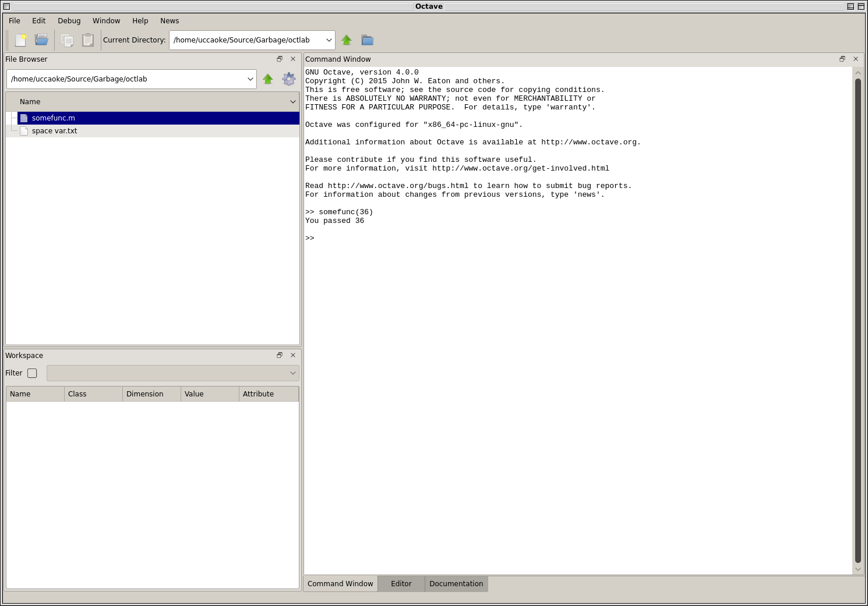Click the New Script toolbar icon
The image size is (868, 606).
[21, 40]
